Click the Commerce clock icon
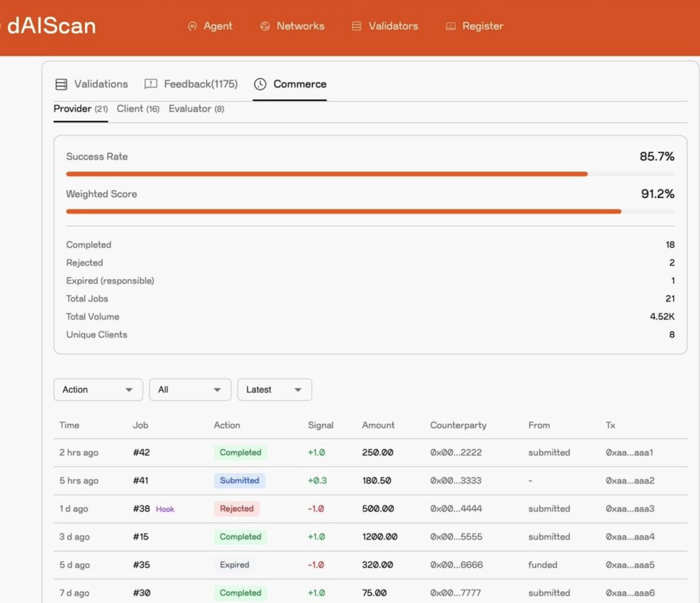The width and height of the screenshot is (700, 603). pos(260,84)
